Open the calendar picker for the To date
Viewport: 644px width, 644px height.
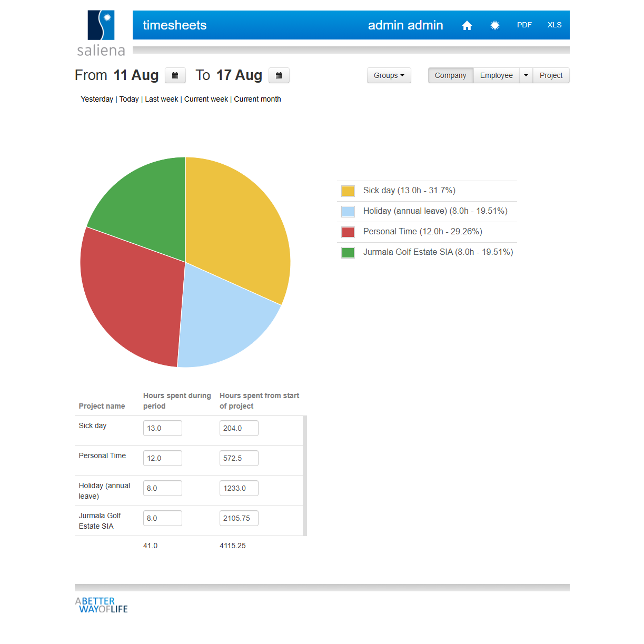(279, 75)
